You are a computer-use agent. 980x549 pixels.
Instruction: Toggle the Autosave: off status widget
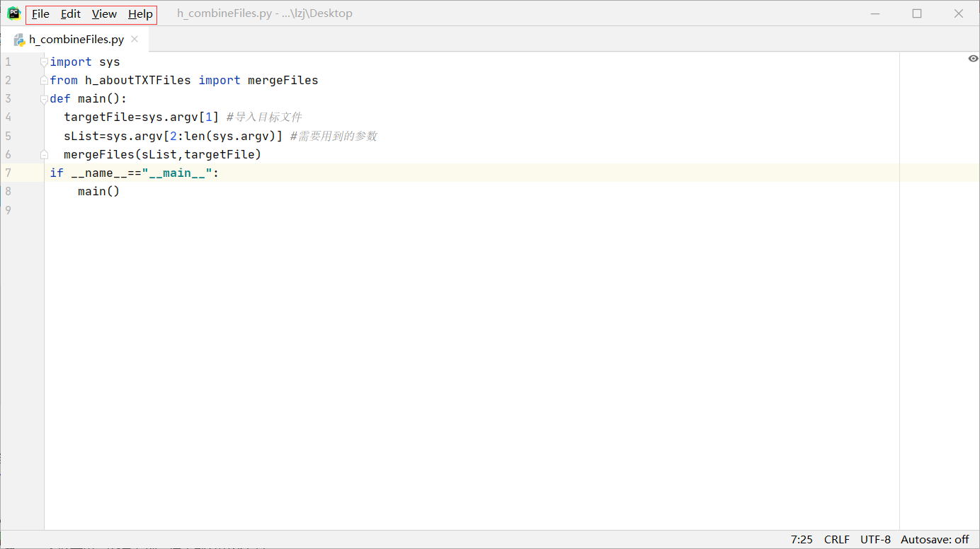click(x=935, y=539)
